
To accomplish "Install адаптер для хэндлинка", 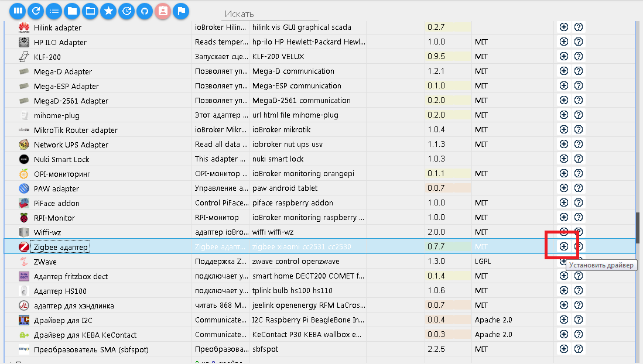I will coord(564,305).
